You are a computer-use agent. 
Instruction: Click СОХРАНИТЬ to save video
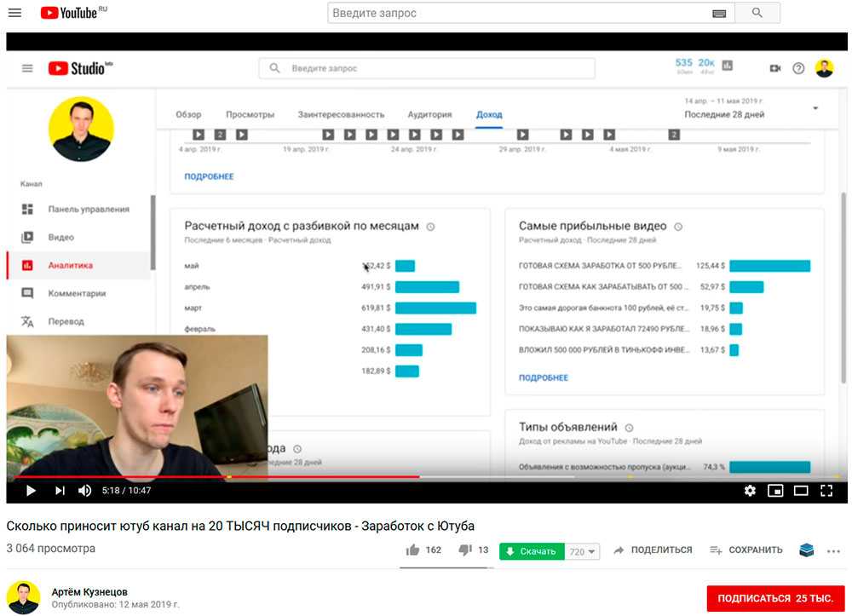(x=746, y=550)
